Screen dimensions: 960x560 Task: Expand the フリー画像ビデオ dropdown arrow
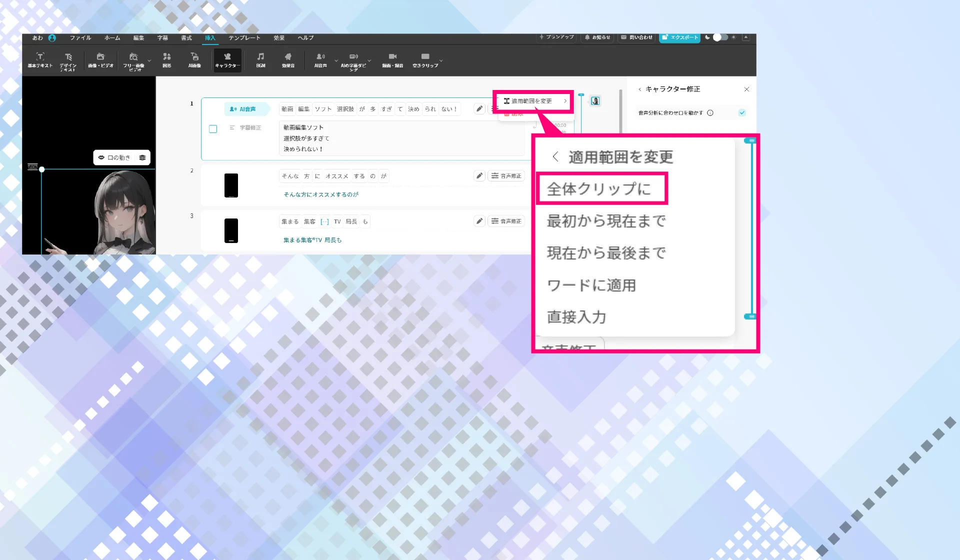[149, 60]
